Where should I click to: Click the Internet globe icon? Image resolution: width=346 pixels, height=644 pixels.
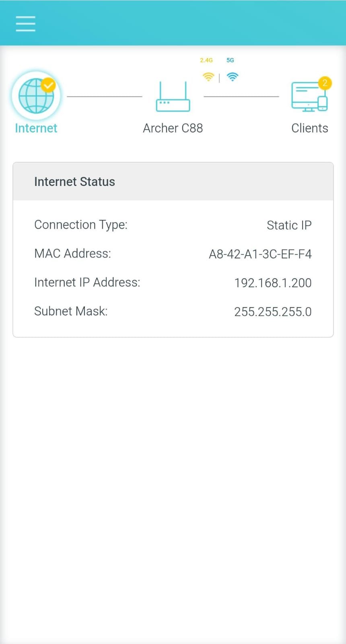click(35, 97)
